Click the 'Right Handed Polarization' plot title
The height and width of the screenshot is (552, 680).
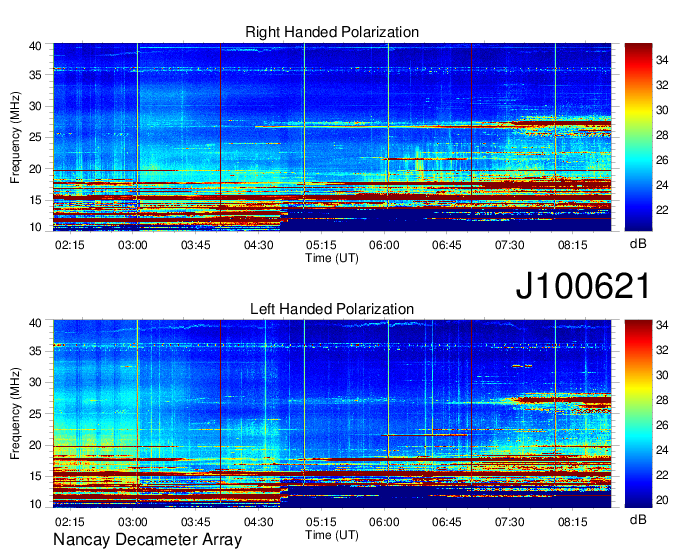(332, 32)
